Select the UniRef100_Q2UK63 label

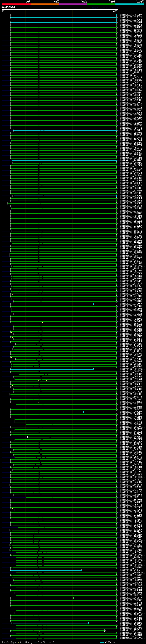point(131,357)
